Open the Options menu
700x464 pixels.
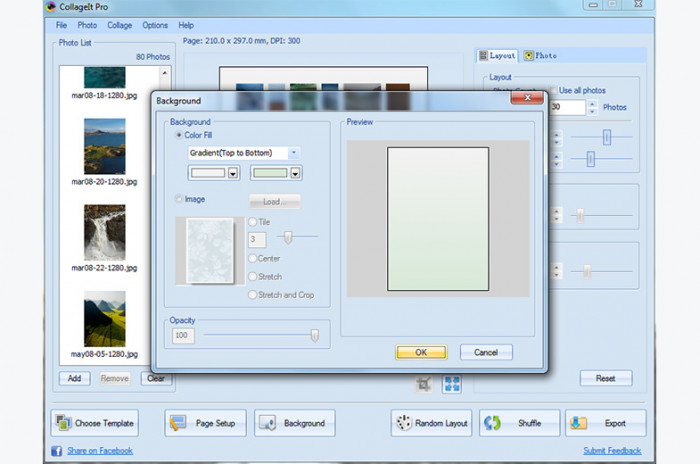(155, 25)
